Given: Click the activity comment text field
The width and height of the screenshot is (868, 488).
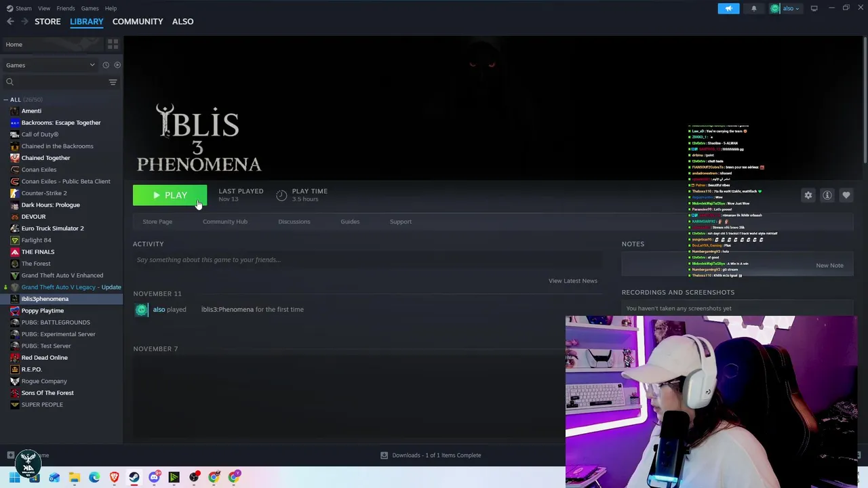Looking at the screenshot, I should tap(366, 260).
